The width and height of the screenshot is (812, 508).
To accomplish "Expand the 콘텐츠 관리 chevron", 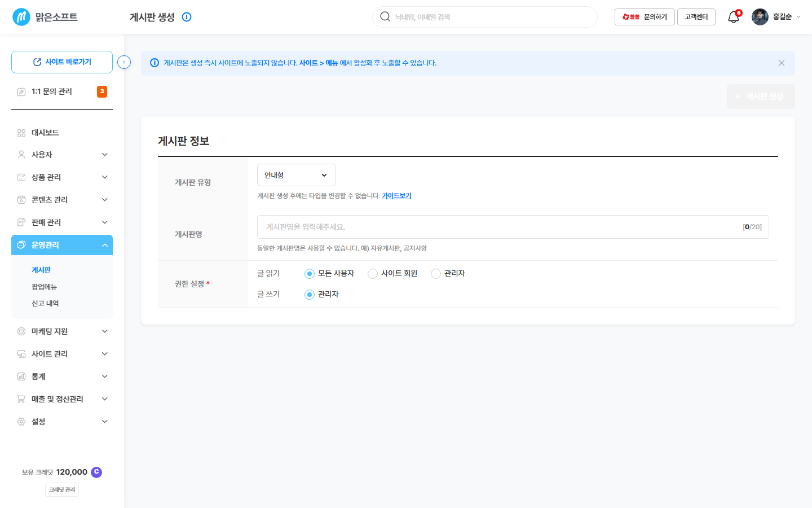I will [x=105, y=200].
